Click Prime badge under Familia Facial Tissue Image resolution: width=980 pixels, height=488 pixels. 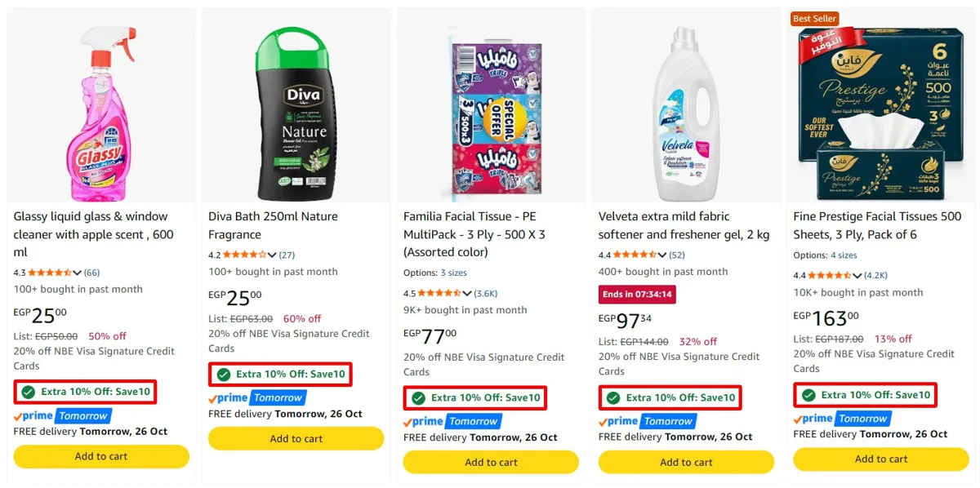click(452, 422)
